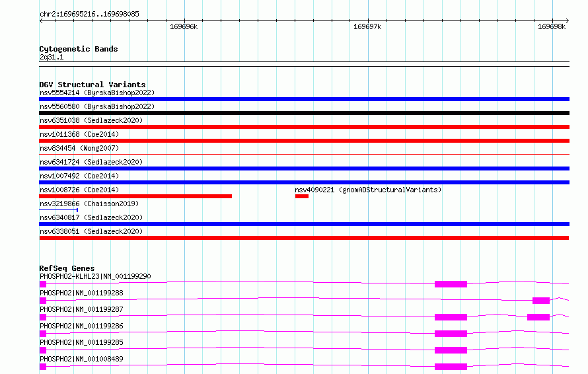Open nsv6351038 (Sedlazeck2020) variant label

tap(91, 120)
